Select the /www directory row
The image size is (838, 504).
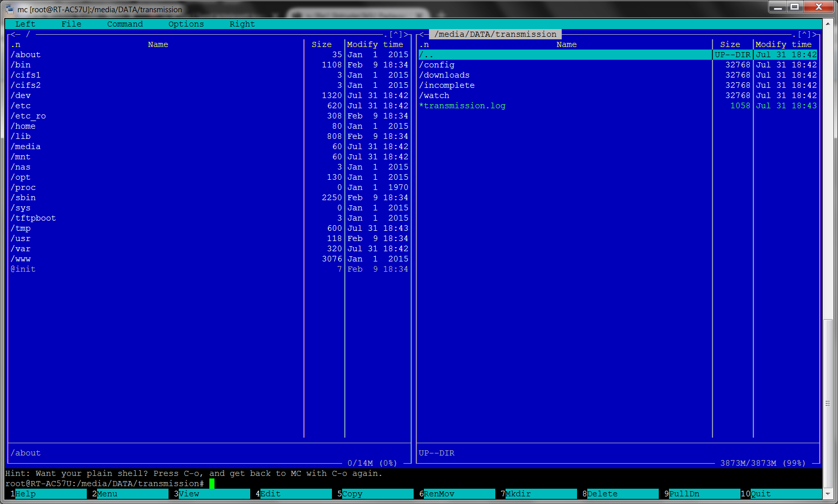click(209, 259)
